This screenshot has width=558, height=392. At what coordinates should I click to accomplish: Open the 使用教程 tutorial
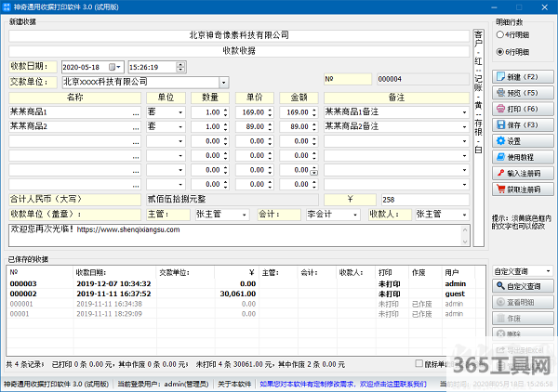523,157
